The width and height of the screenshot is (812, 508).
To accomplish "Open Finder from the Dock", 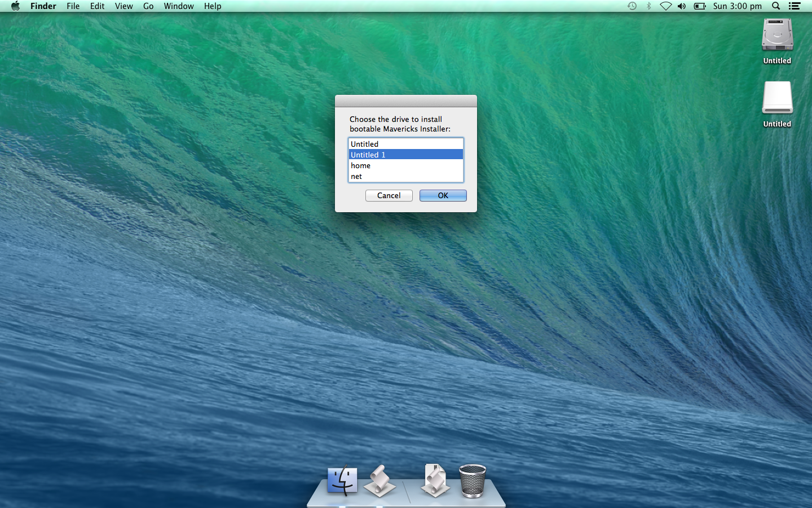I will coord(342,481).
